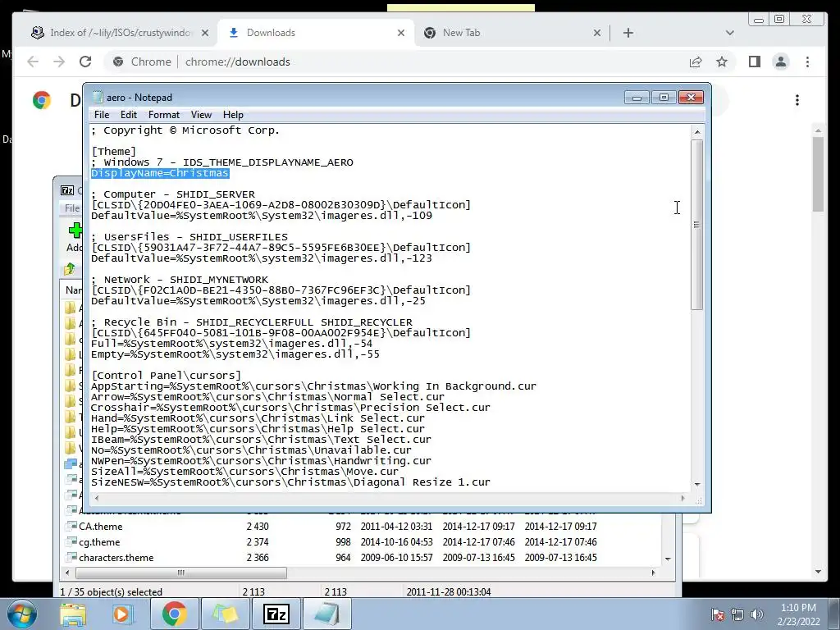Open Notepad's Help menu
Screen dimensions: 840x630
coord(233,115)
